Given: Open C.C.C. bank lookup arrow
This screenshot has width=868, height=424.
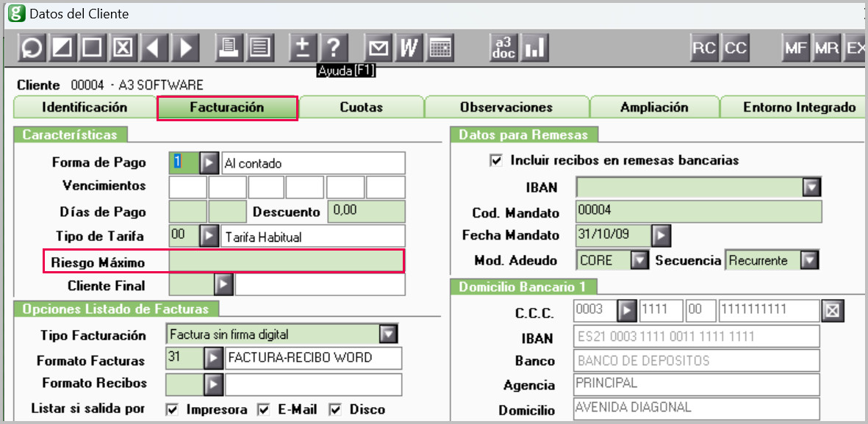Looking at the screenshot, I should (627, 311).
